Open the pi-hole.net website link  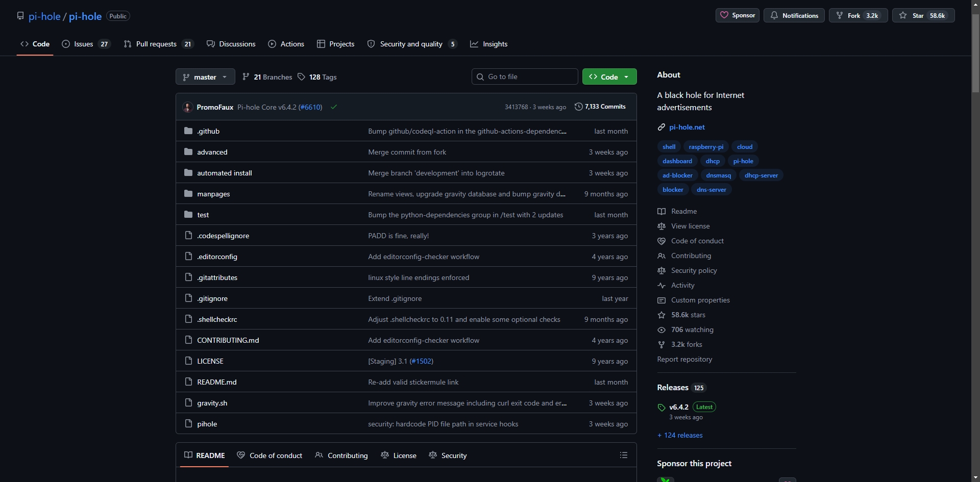click(x=687, y=127)
